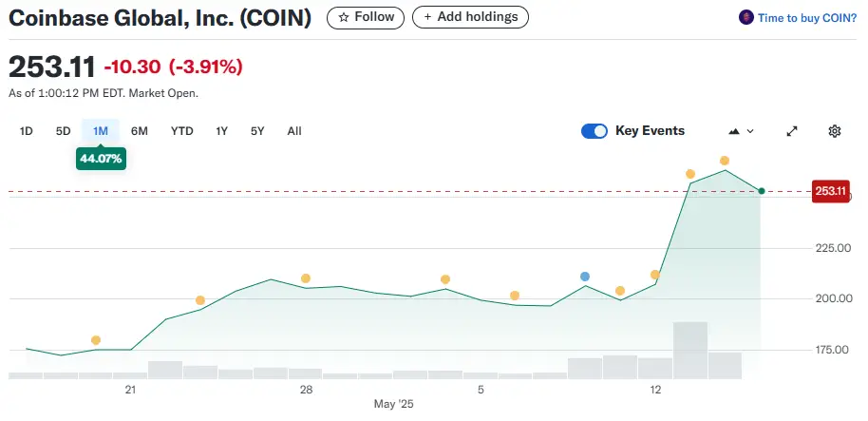Open the Time to buy COIN? link
868x421 pixels.
click(807, 18)
